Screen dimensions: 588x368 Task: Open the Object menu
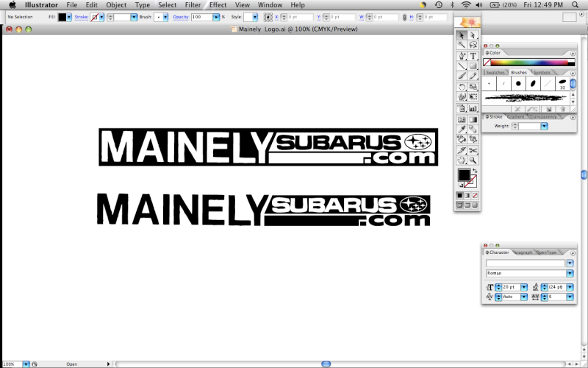(116, 5)
